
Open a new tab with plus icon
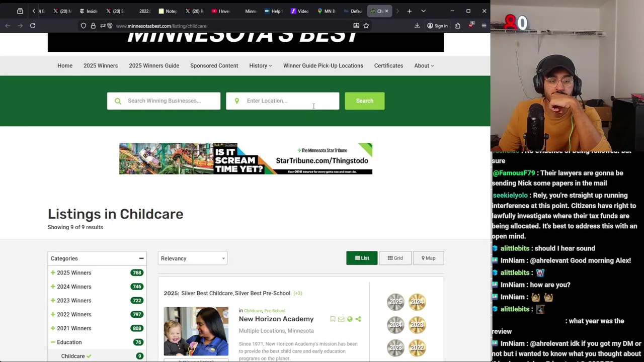410,11
